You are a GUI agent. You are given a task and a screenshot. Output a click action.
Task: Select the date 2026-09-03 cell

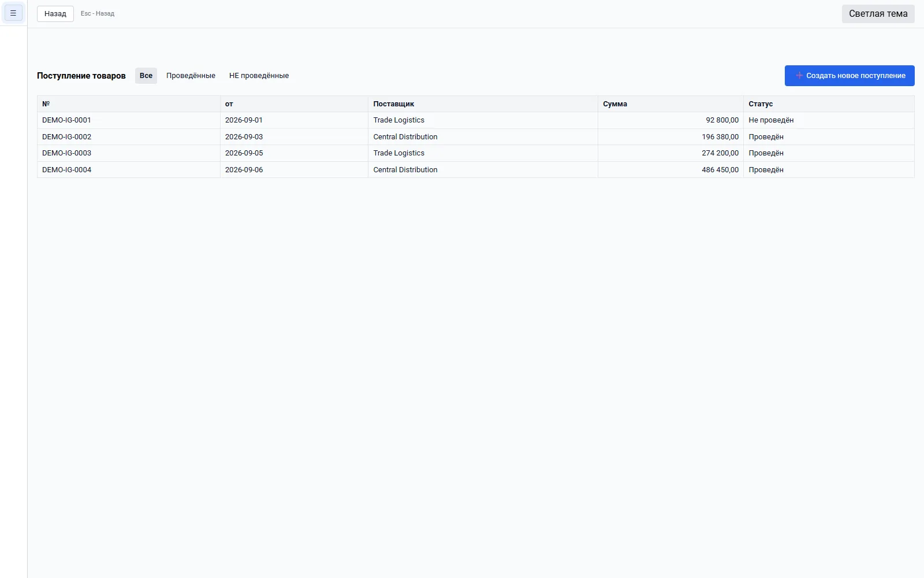(294, 137)
